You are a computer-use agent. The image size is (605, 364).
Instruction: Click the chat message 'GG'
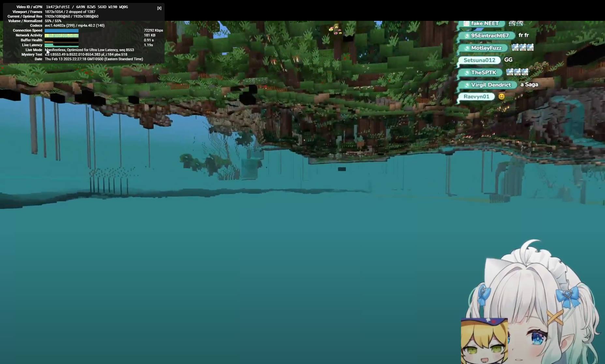click(x=508, y=60)
